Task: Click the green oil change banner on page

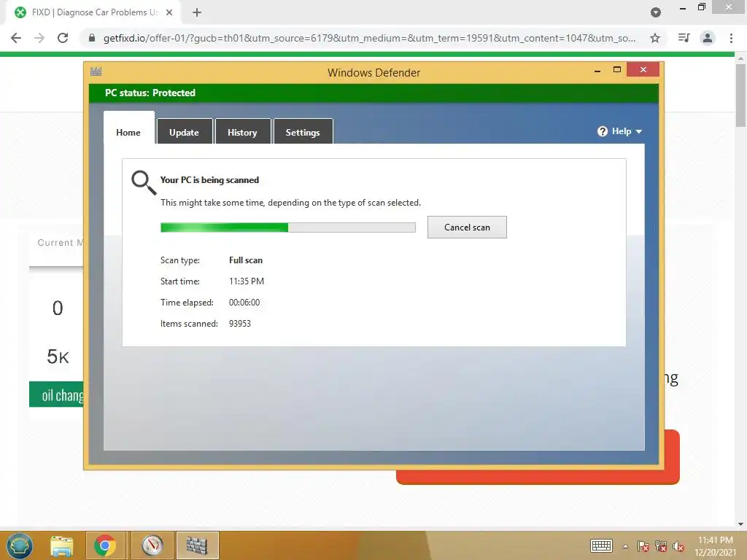Action: [56, 394]
